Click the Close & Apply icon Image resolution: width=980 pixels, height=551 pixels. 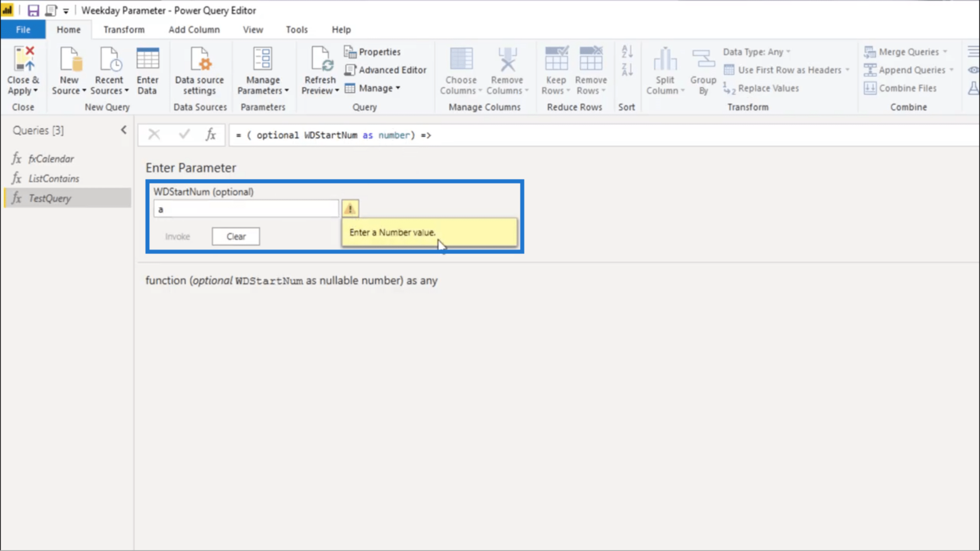click(x=23, y=59)
